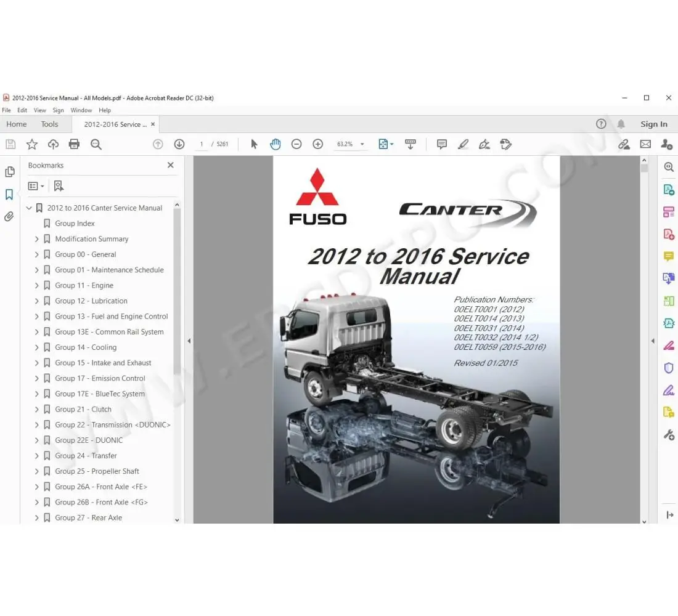Expand Group 11 - Engine bookmark
The image size is (678, 616).
(37, 285)
